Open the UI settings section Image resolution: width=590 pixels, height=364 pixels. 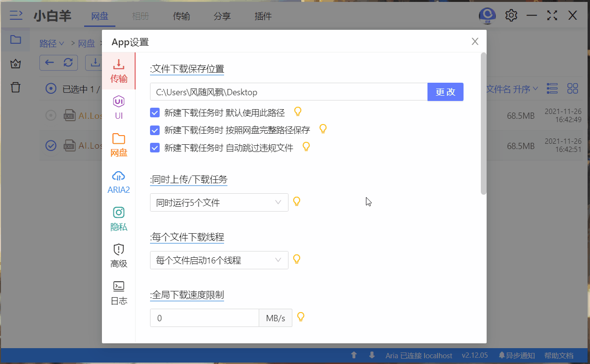(x=119, y=108)
